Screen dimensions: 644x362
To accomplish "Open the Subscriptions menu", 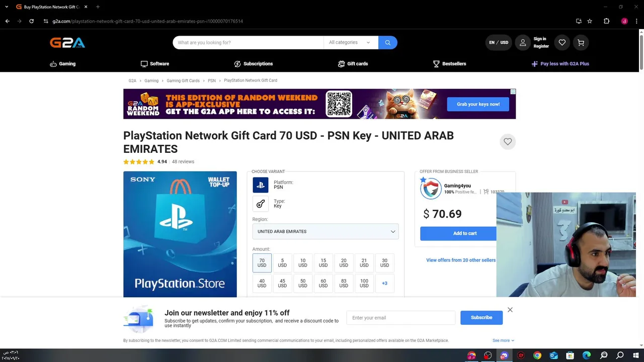I will pyautogui.click(x=254, y=64).
